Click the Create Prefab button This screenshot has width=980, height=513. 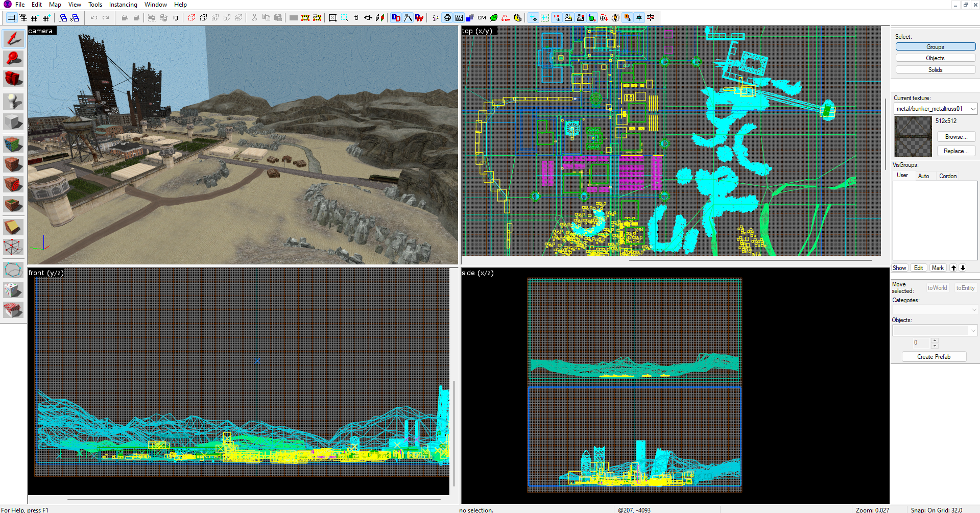(934, 357)
